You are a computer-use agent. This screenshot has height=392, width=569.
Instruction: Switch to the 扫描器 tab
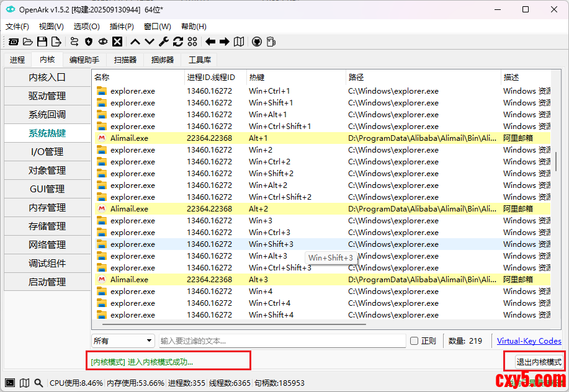(x=125, y=60)
